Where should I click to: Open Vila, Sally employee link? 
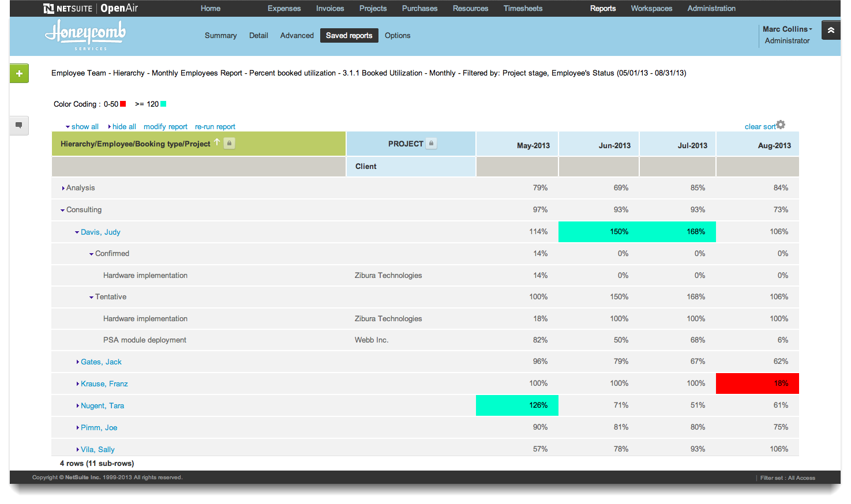click(x=98, y=450)
